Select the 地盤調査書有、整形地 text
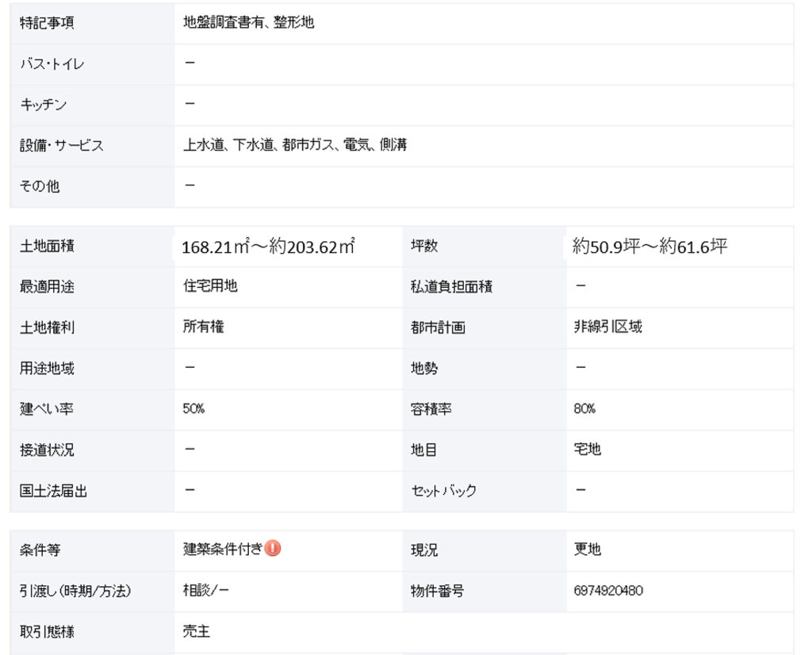Screen dimensions: 812x655 click(x=248, y=22)
